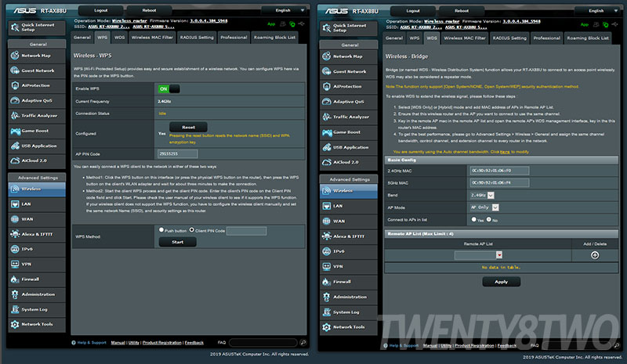Open IPv6 icon in left window
Viewport: 627px width, 364px height.
click(15, 249)
